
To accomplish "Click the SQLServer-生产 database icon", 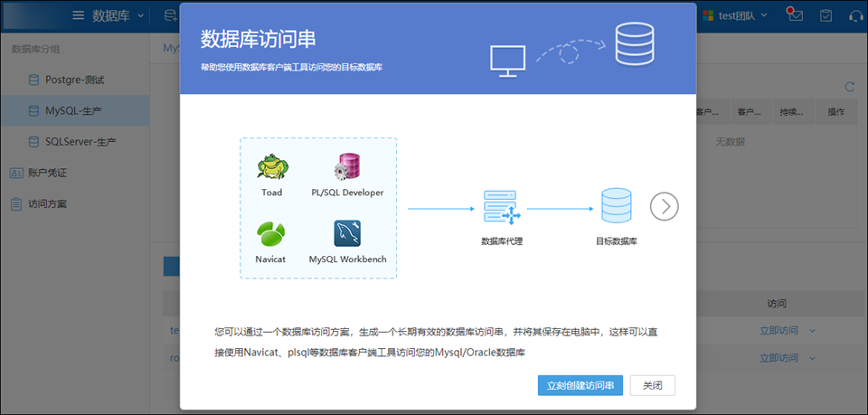I will (x=33, y=142).
